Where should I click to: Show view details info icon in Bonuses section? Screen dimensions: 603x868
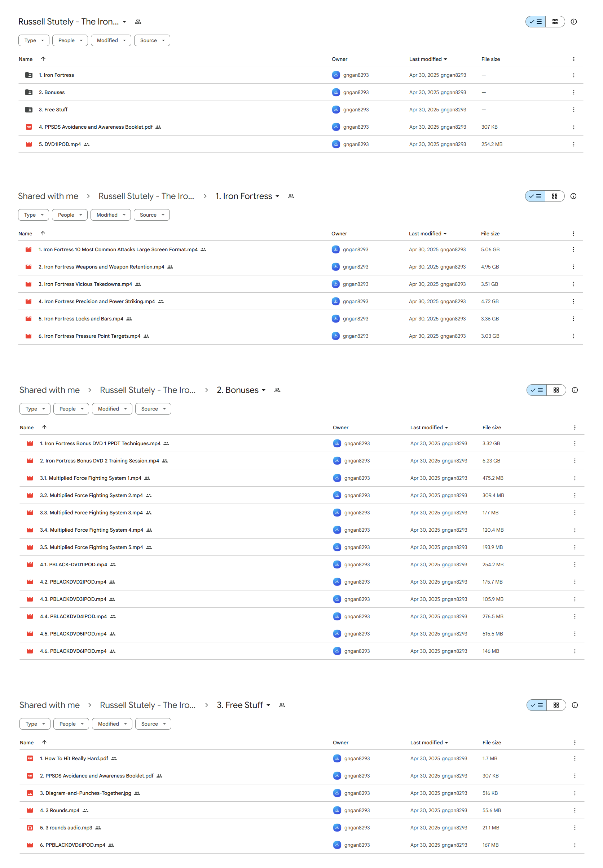pyautogui.click(x=575, y=390)
